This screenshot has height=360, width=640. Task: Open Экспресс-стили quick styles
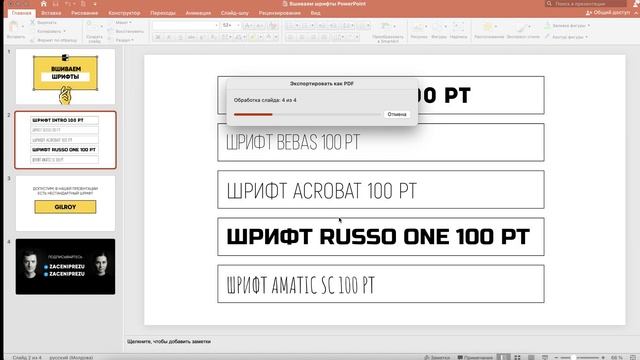[x=523, y=31]
